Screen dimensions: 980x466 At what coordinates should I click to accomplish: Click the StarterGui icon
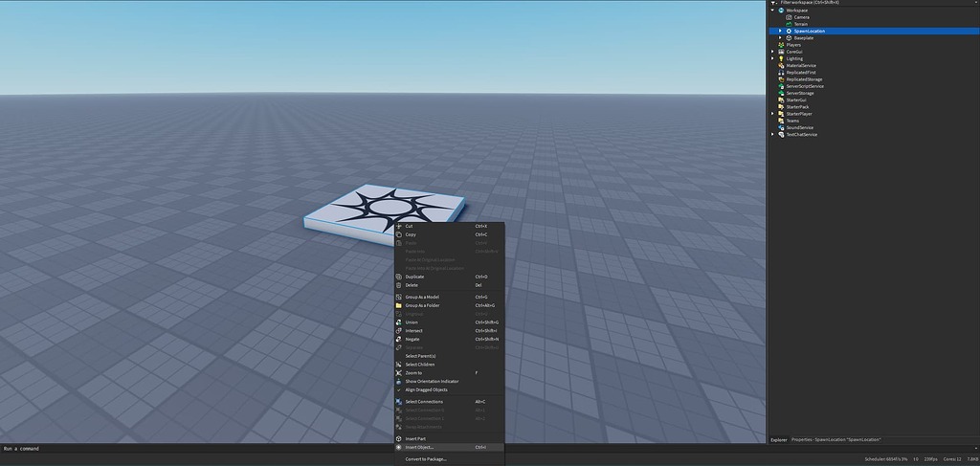click(x=781, y=100)
